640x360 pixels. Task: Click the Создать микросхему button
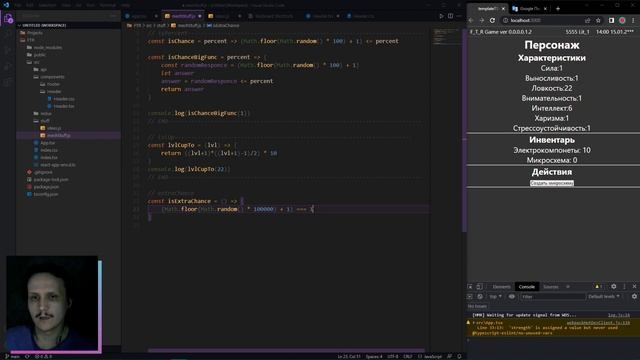coord(552,183)
